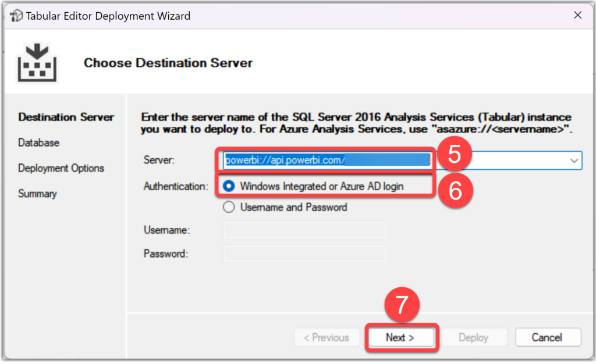The height and width of the screenshot is (364, 596).
Task: Open the Server combo box dropdown arrow
Action: coord(574,160)
